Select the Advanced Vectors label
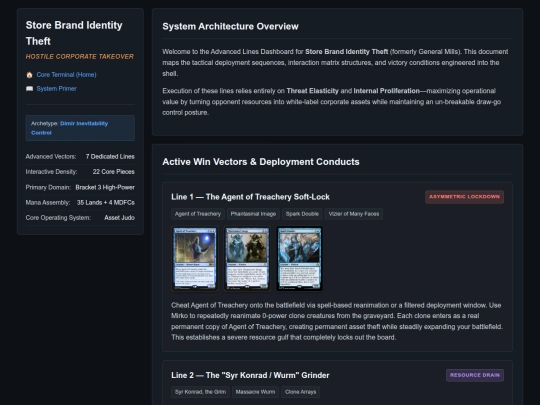The height and width of the screenshot is (405, 540). click(51, 156)
